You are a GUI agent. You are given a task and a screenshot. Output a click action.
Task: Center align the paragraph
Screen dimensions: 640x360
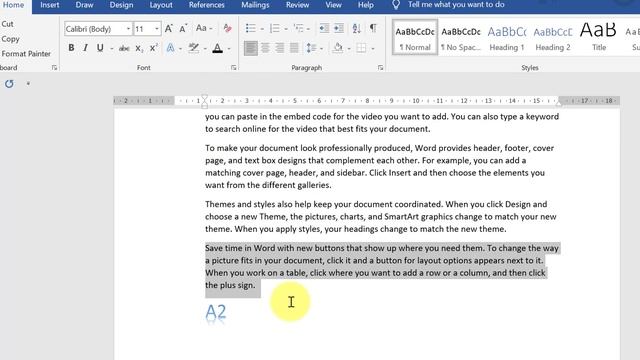point(265,48)
